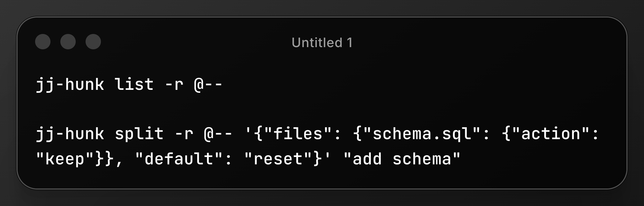Click the "keep" value text
The height and width of the screenshot is (206, 644).
click(65, 159)
